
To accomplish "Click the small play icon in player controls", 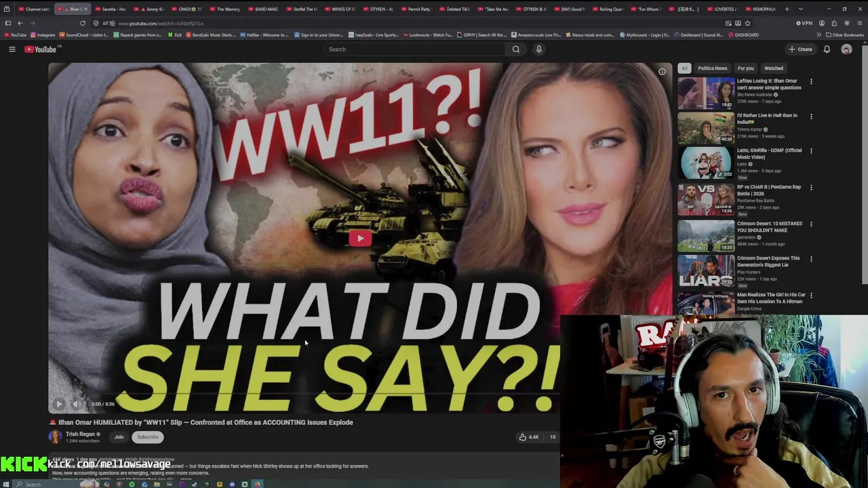I will 59,404.
